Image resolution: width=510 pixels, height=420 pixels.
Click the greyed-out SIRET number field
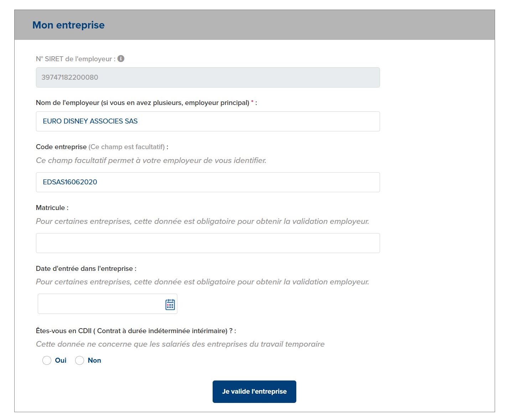point(208,78)
